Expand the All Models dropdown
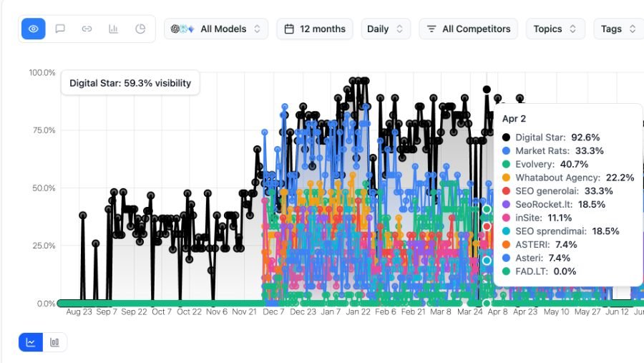The image size is (644, 363). 216,29
